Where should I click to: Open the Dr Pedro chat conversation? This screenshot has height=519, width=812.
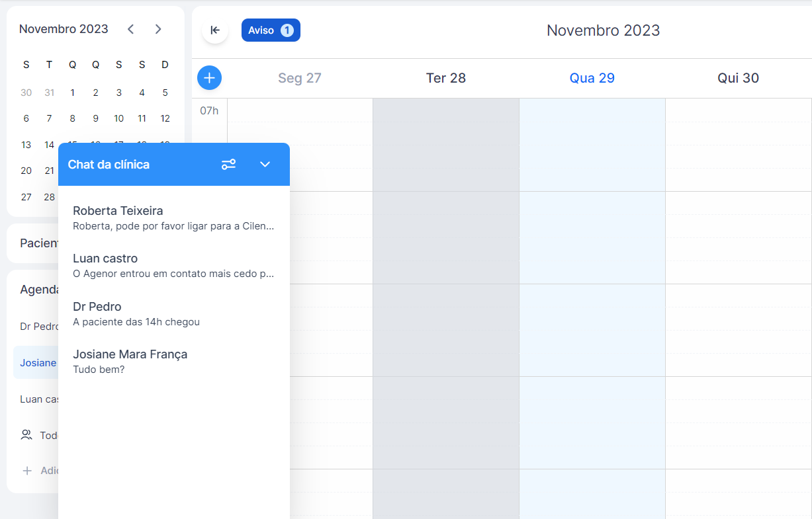coord(173,313)
